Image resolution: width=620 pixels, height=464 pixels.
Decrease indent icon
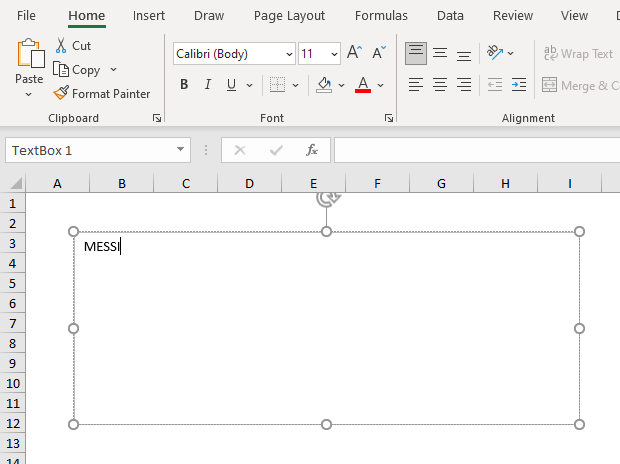point(495,85)
